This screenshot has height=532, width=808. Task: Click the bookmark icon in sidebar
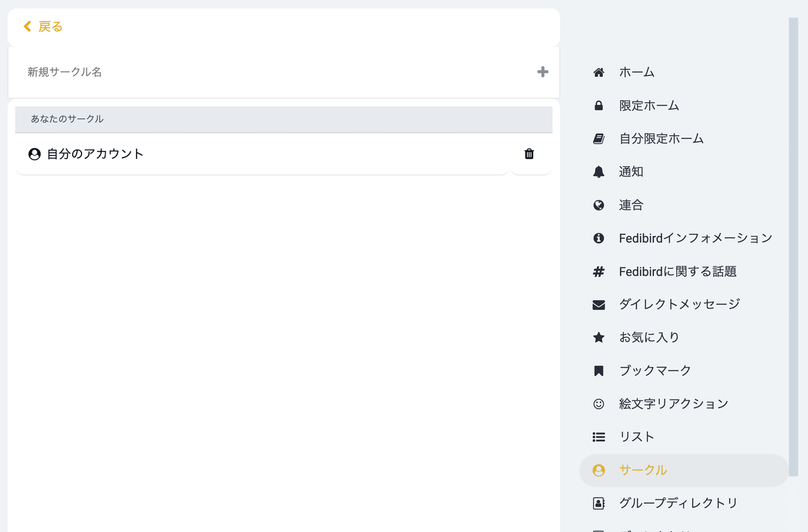(599, 370)
